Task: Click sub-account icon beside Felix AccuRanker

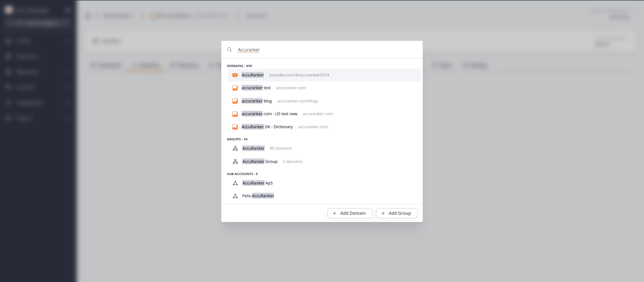Action: click(x=235, y=196)
